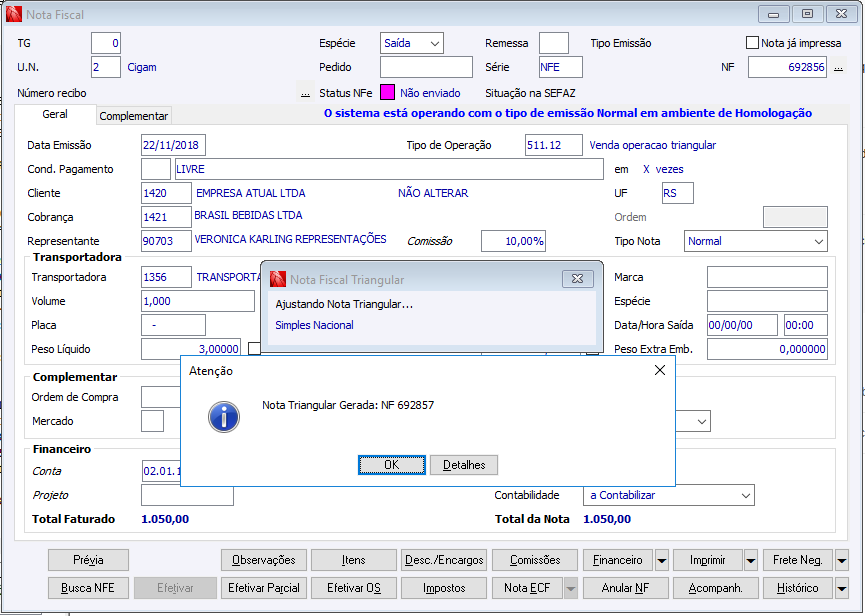Click the Peso Extra Emb. field
The width and height of the screenshot is (865, 616).
[x=767, y=350]
